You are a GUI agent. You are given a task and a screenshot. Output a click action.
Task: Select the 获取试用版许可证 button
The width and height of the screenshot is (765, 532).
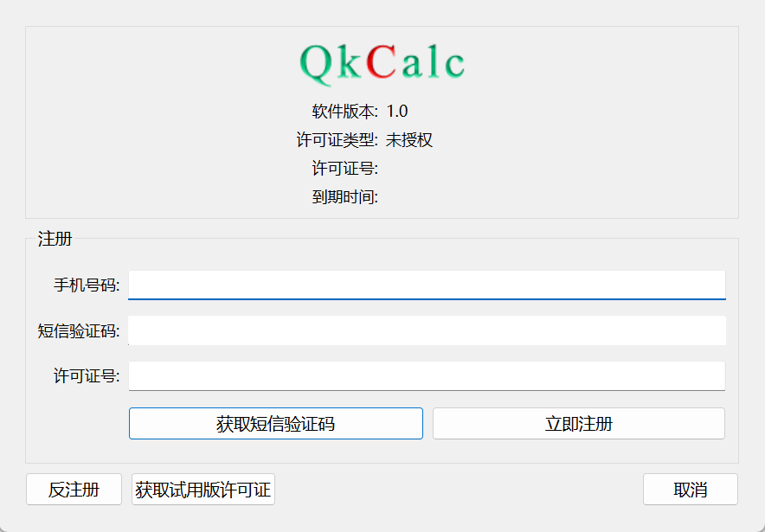203,490
